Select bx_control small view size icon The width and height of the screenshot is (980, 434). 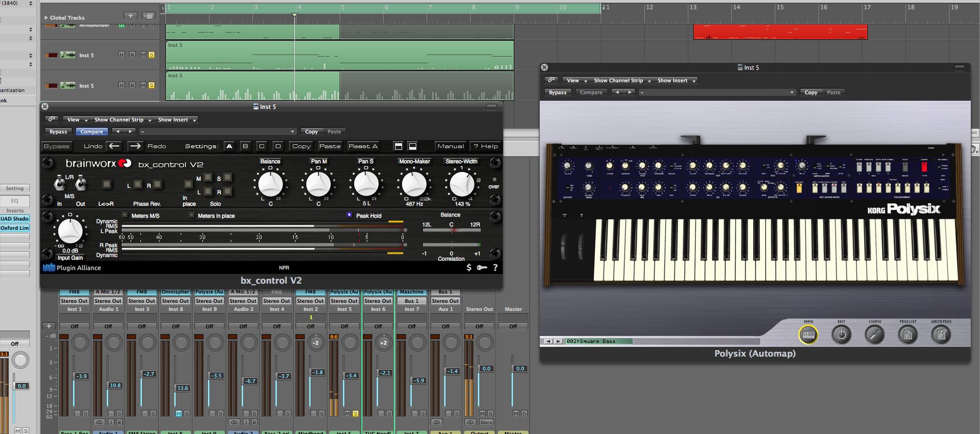pyautogui.click(x=412, y=146)
